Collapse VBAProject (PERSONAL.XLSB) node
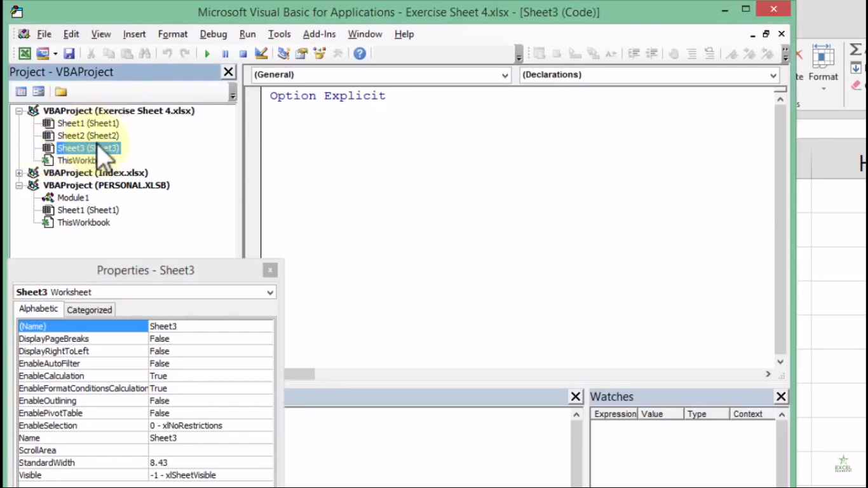The width and height of the screenshot is (868, 488). coord(19,186)
